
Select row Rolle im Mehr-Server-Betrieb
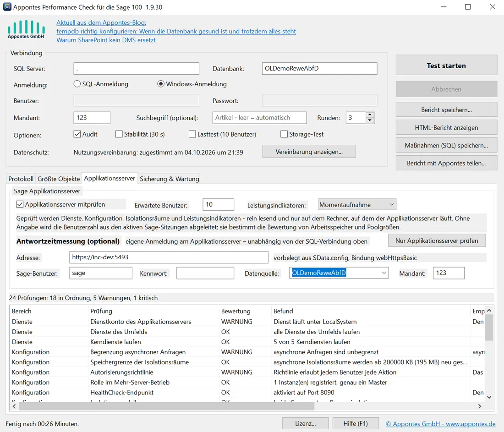pos(247,382)
